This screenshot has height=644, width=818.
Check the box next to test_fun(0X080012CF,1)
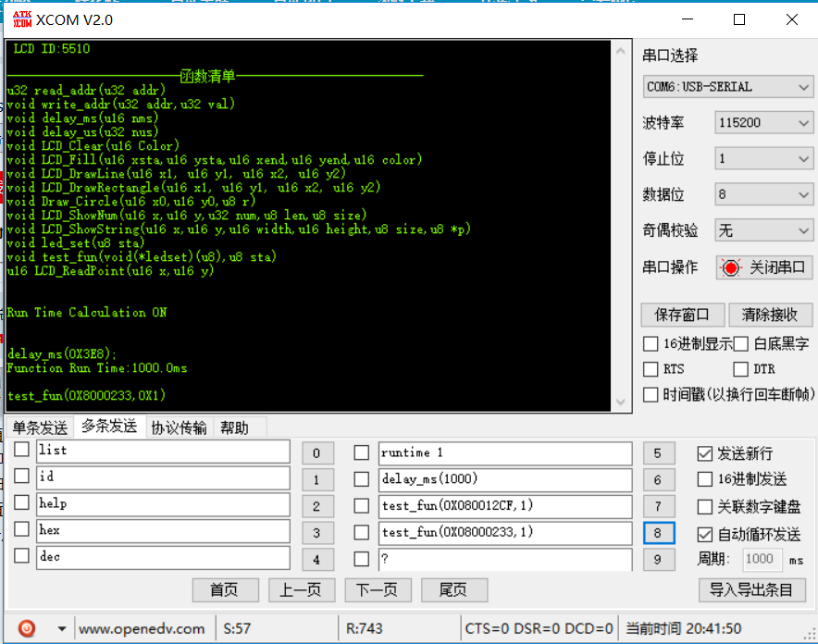pos(362,506)
